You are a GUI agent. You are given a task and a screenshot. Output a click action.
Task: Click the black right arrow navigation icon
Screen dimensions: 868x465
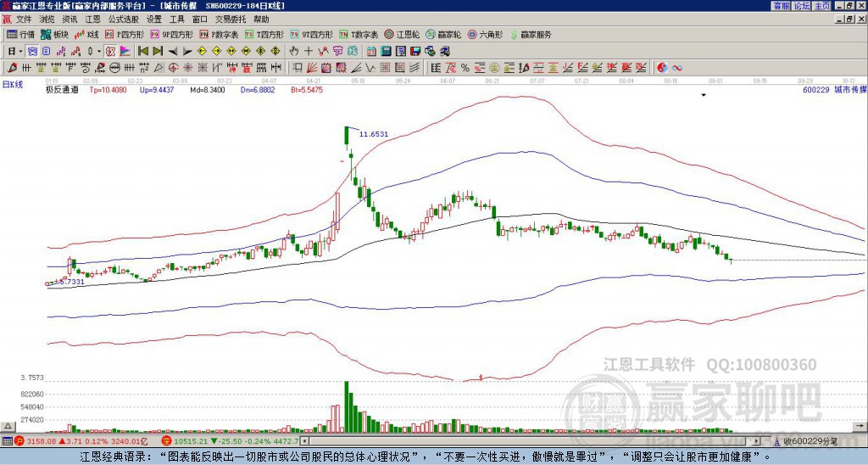pyautogui.click(x=187, y=52)
